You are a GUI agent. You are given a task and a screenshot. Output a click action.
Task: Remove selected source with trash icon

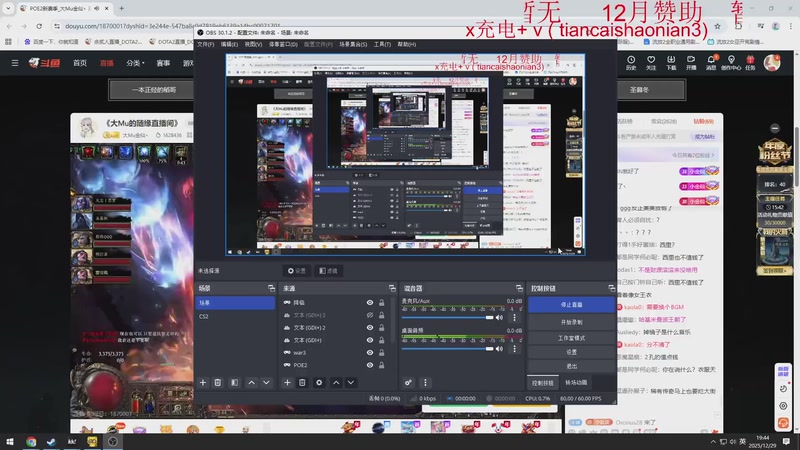pyautogui.click(x=302, y=383)
